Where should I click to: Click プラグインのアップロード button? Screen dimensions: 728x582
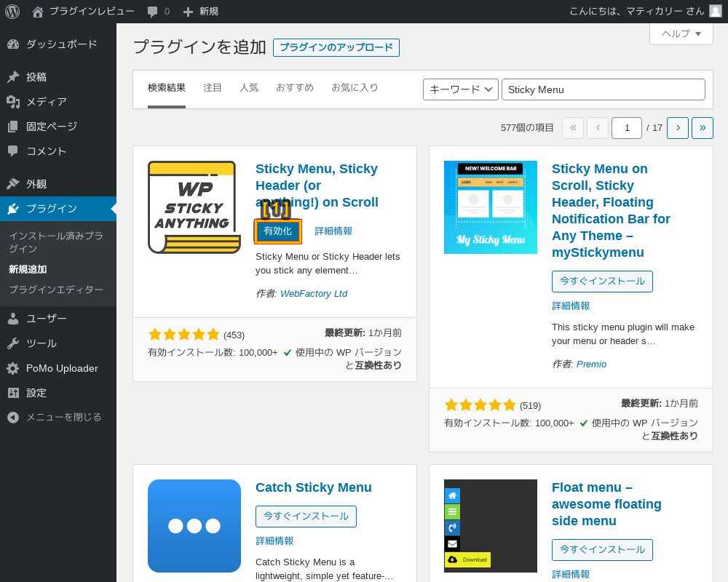(x=336, y=47)
